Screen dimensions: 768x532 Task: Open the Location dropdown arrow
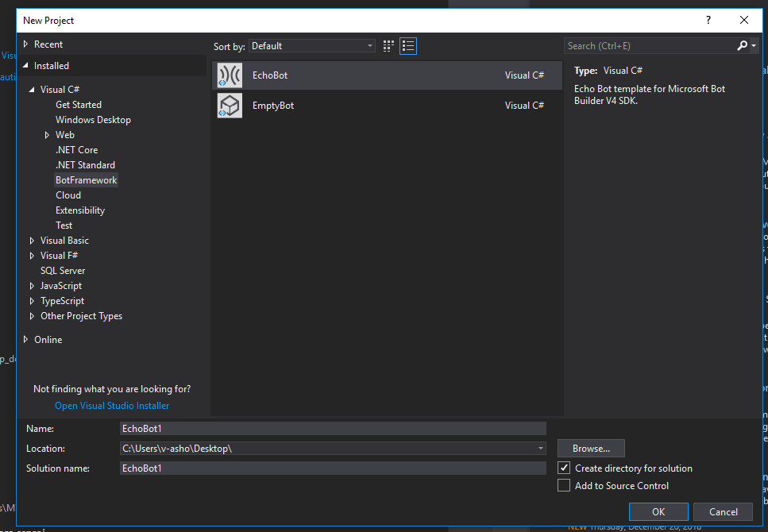[540, 448]
